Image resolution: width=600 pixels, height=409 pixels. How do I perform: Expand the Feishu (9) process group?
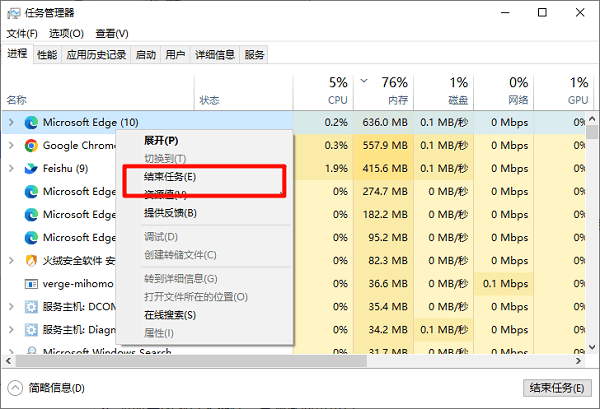point(11,168)
